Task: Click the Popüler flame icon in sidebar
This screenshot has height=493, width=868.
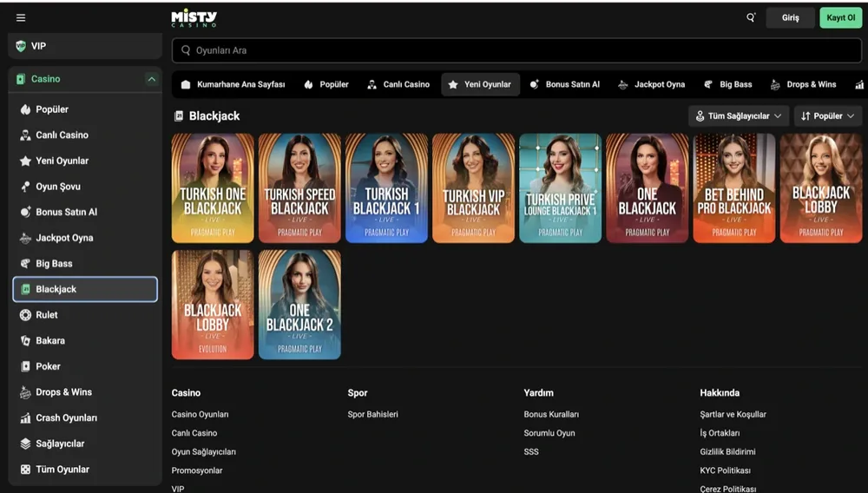Action: pos(25,109)
